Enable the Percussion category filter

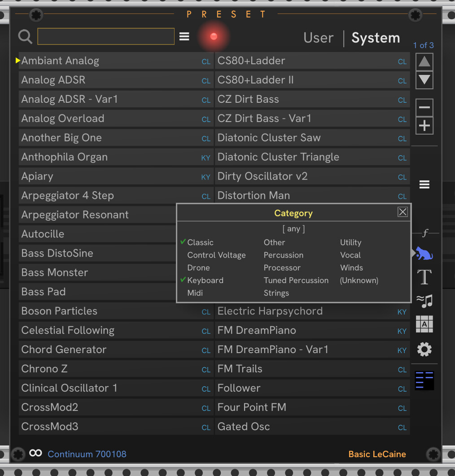283,255
